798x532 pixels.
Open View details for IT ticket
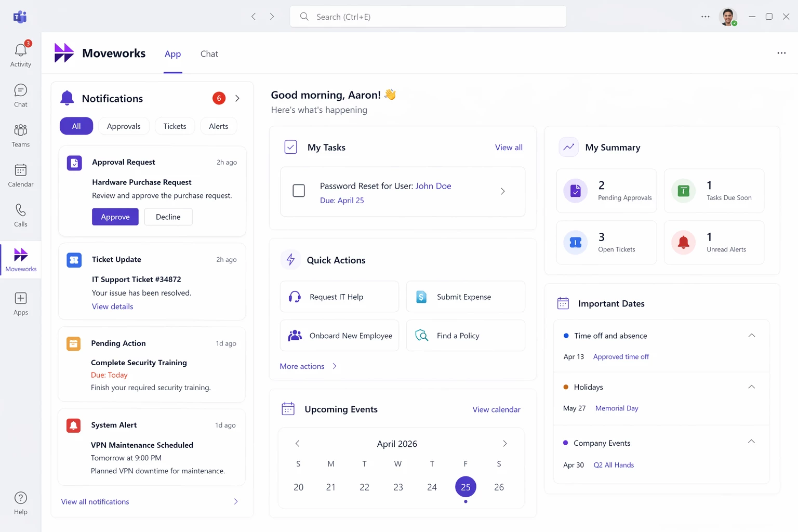pyautogui.click(x=113, y=307)
